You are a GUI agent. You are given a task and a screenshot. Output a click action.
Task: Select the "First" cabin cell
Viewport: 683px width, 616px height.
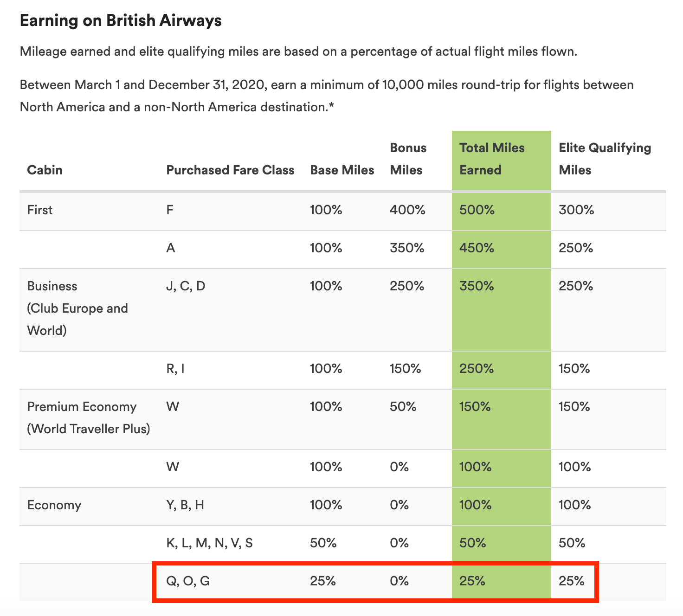(x=40, y=210)
